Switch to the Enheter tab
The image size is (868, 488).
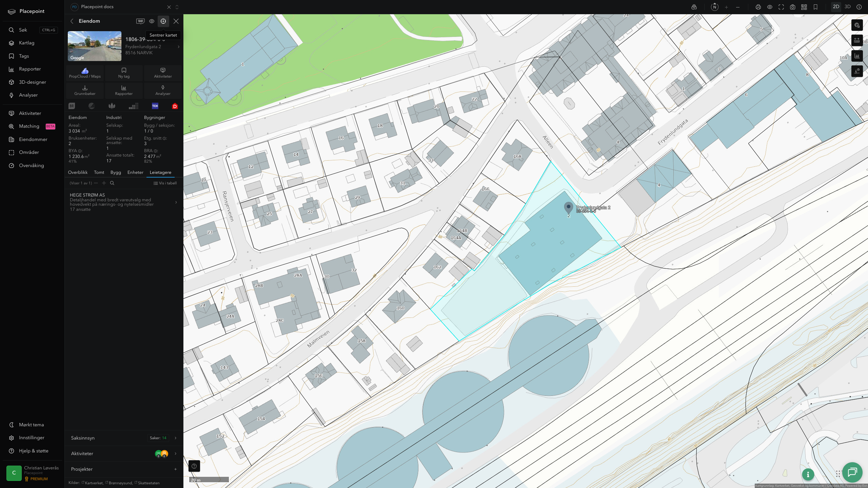tap(135, 172)
